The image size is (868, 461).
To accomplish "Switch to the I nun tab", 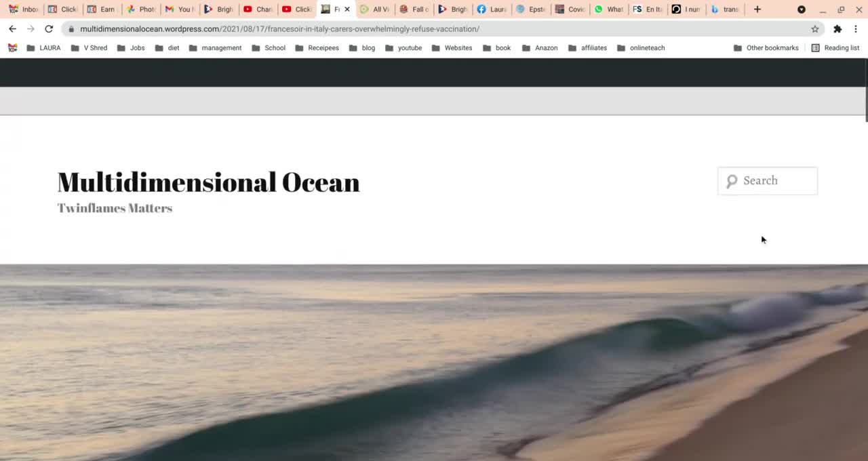I will click(686, 9).
